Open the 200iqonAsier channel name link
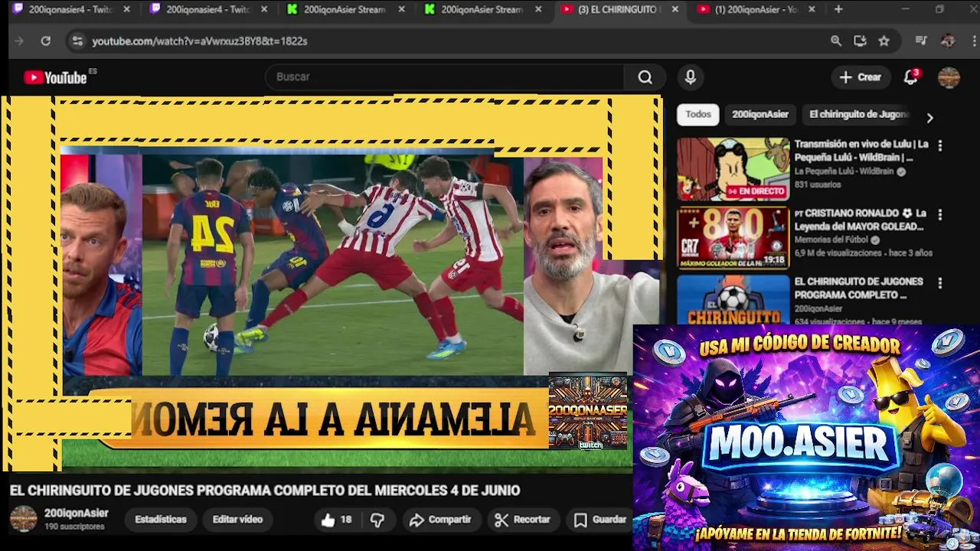The height and width of the screenshot is (551, 980). [77, 514]
